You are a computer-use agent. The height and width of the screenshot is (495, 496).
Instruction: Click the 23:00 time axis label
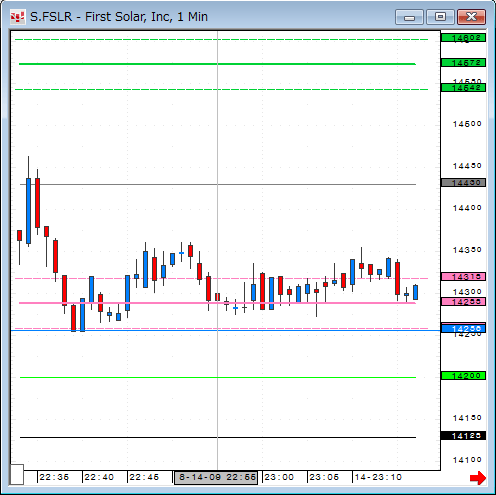(x=279, y=477)
